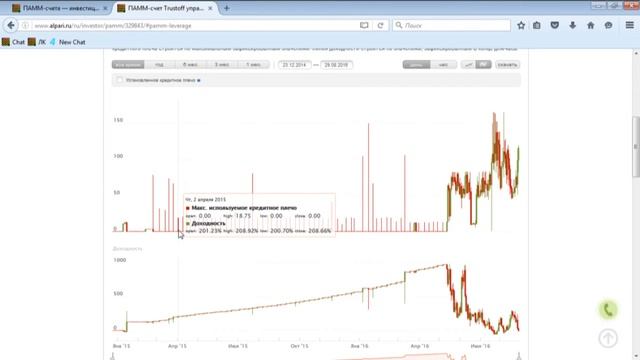Click tooltip text Макс. используемое кредитное плечо
Screen dimensions: 640x360
(x=244, y=208)
